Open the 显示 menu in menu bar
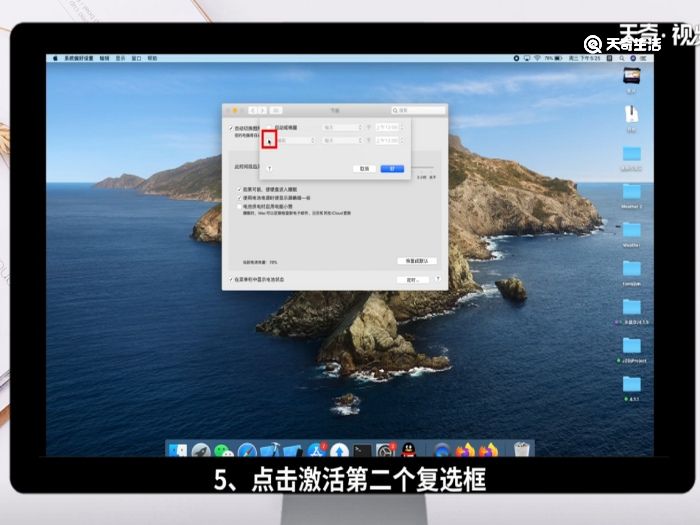 (121, 58)
